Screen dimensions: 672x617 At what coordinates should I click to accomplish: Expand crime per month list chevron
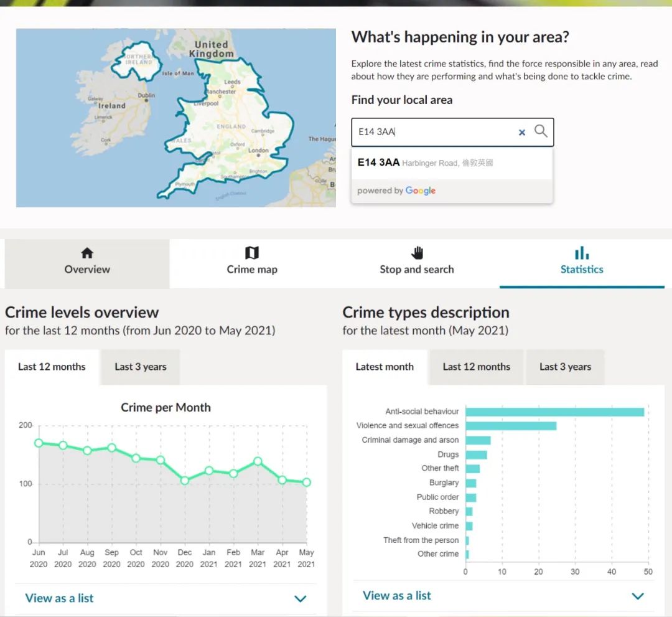click(x=301, y=599)
